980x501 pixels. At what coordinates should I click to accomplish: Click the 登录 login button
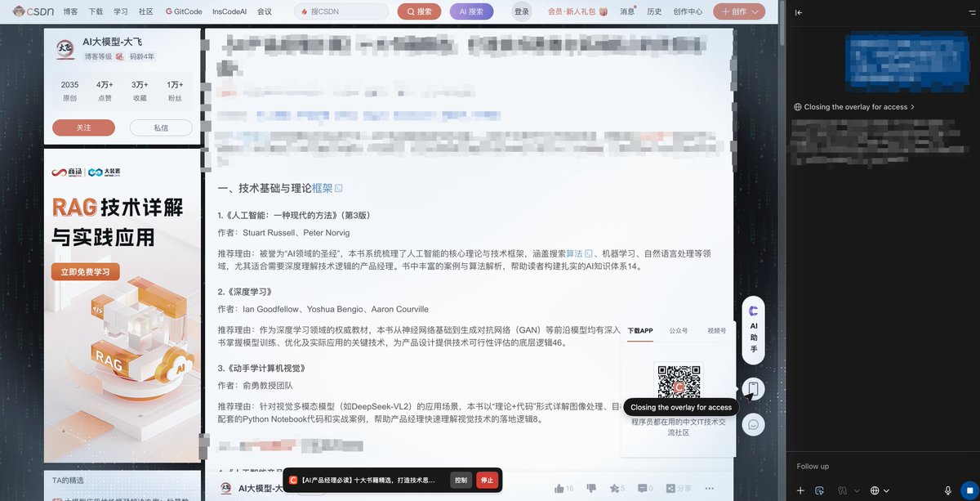point(522,11)
